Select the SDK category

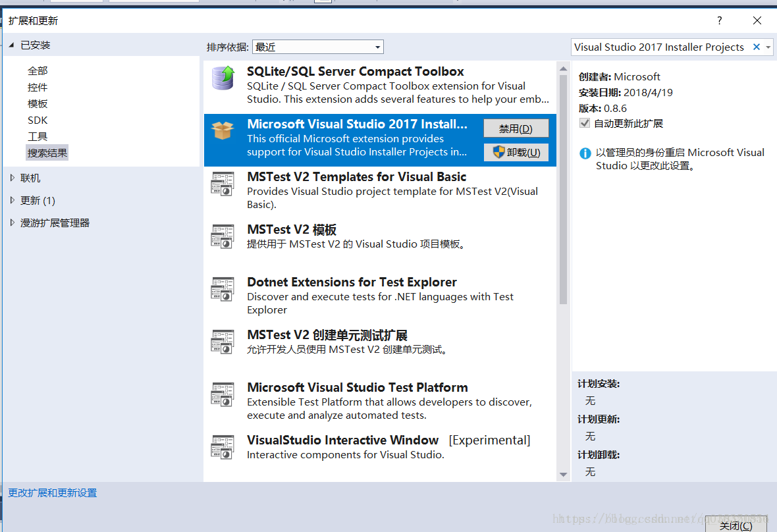click(x=38, y=120)
